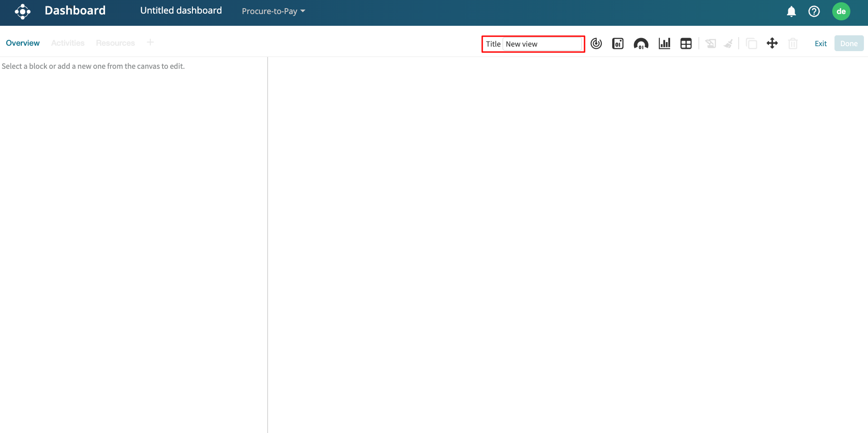Add a single number KPI block
The height and width of the screenshot is (433, 868).
(618, 43)
